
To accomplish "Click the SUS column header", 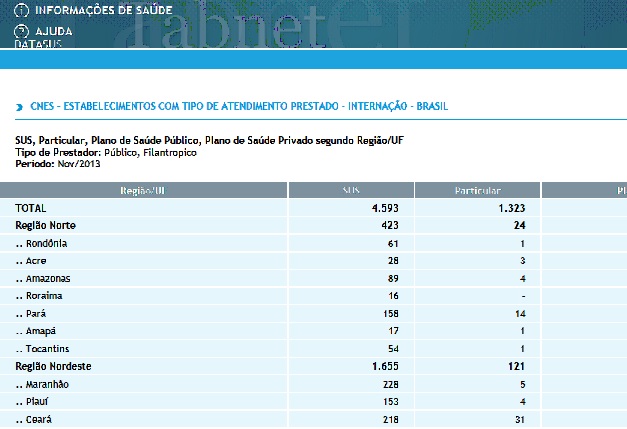I will pos(351,190).
